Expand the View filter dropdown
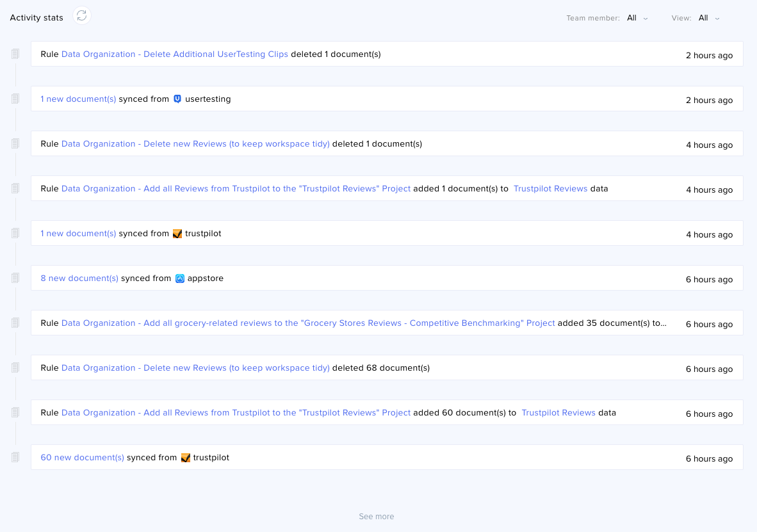The width and height of the screenshot is (757, 532). (708, 18)
